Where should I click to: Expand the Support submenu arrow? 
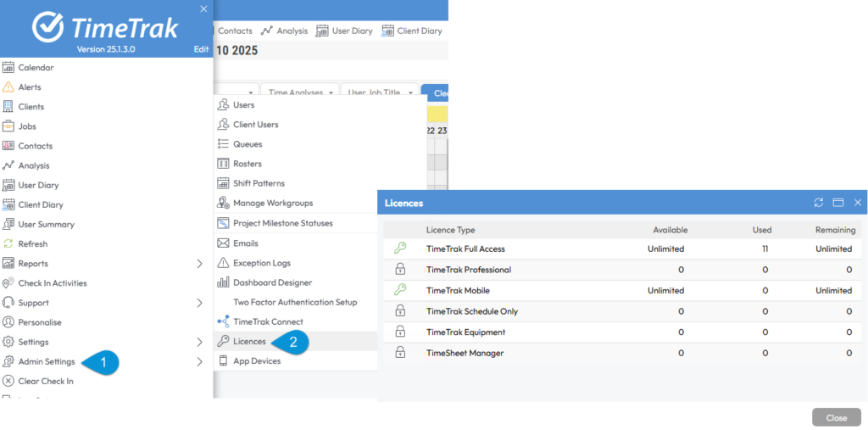point(200,303)
